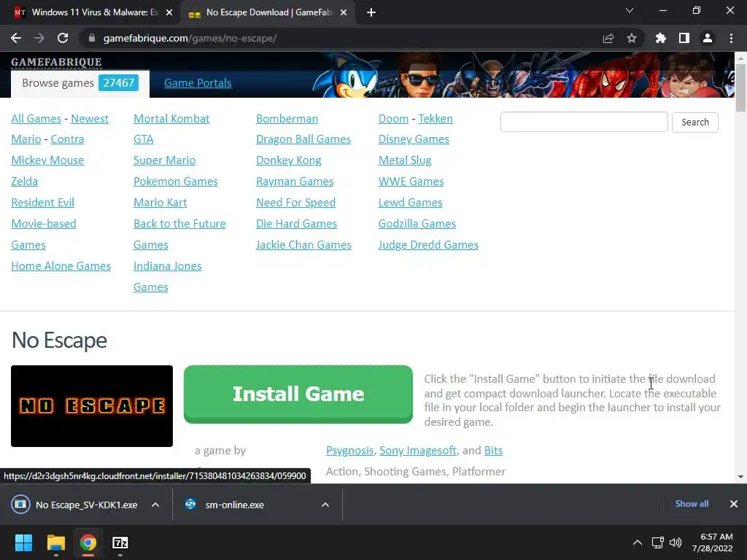
Task: Click the green Install Game button
Action: [x=298, y=394]
